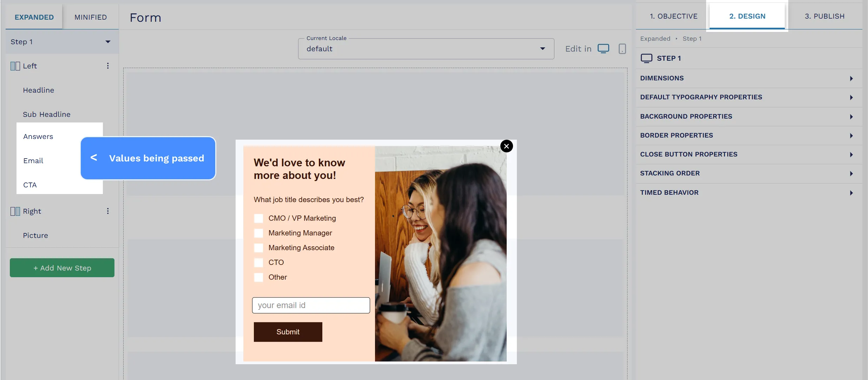Click the close X icon on the popup
The width and height of the screenshot is (868, 380).
coord(507,146)
